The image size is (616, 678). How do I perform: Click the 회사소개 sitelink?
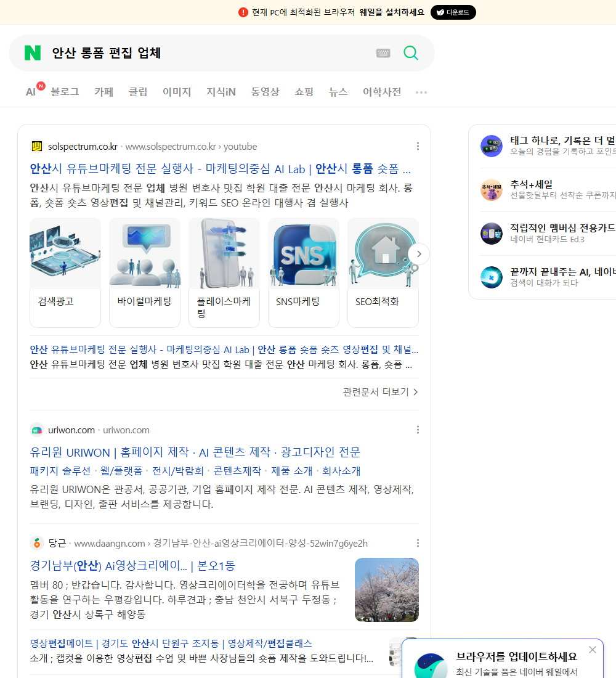point(341,471)
